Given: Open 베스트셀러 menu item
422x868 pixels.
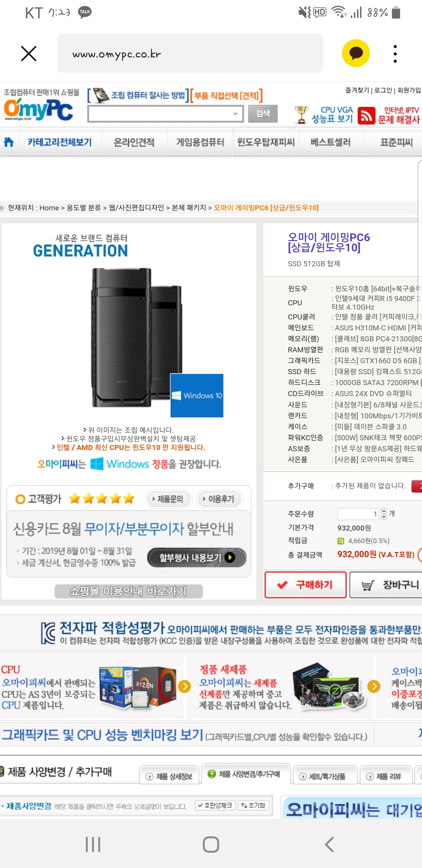Looking at the screenshot, I should tap(331, 142).
